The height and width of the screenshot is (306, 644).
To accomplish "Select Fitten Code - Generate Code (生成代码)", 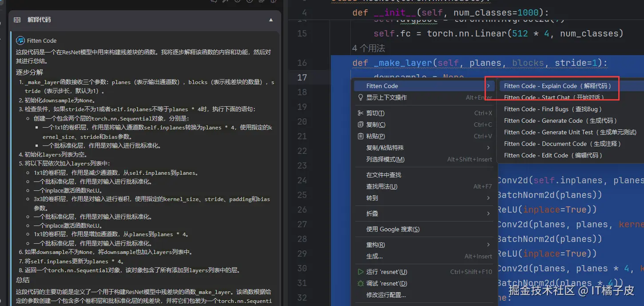I will coord(571,121).
